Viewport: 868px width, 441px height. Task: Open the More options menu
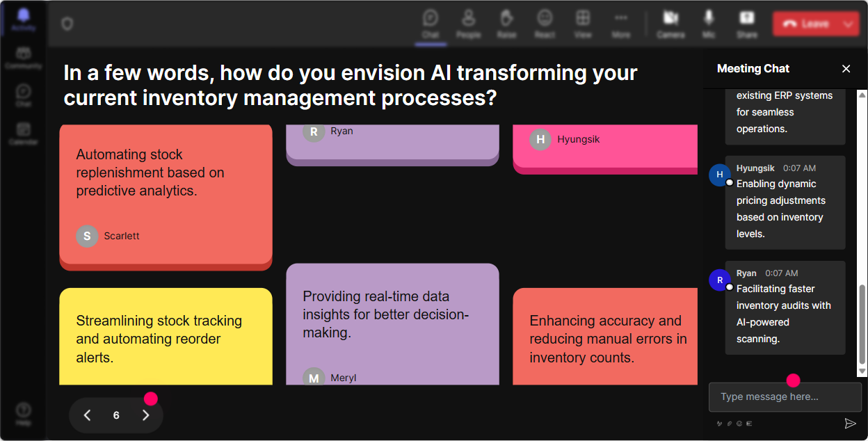[621, 24]
